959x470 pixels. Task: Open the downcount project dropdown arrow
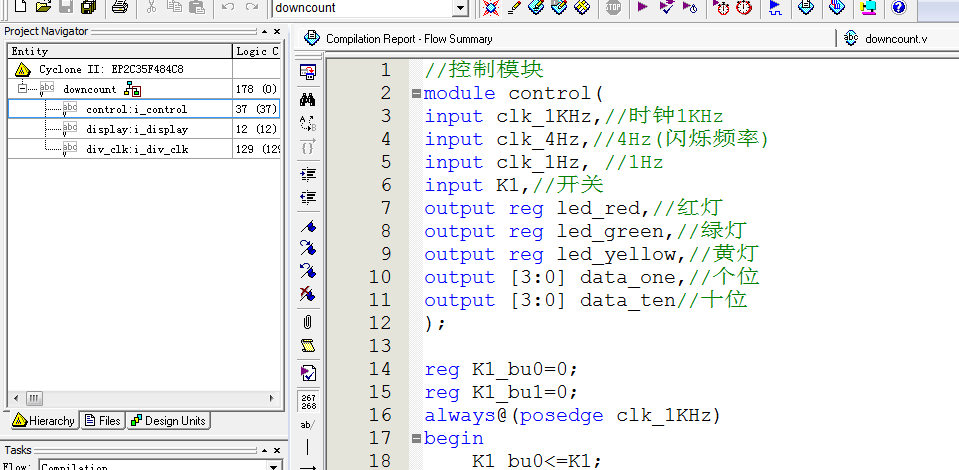tap(461, 8)
